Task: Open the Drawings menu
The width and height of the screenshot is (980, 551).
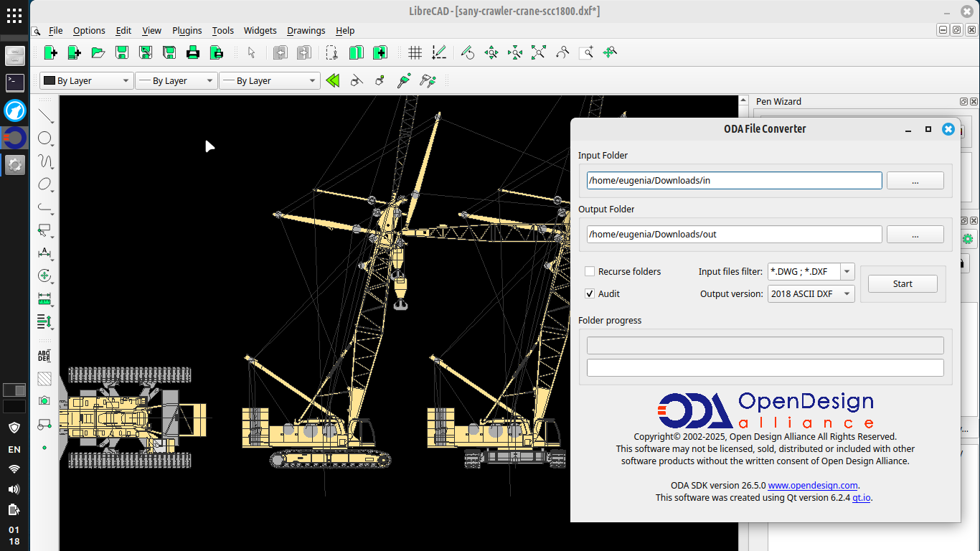Action: coord(306,30)
